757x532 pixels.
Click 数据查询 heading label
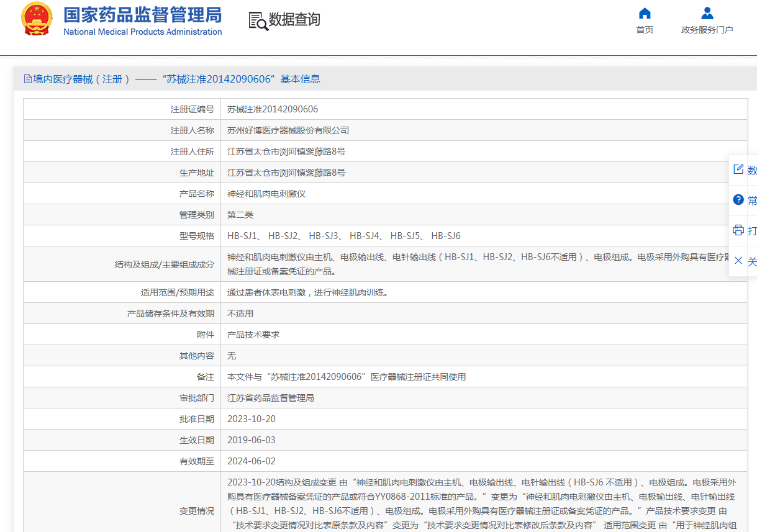tap(294, 20)
